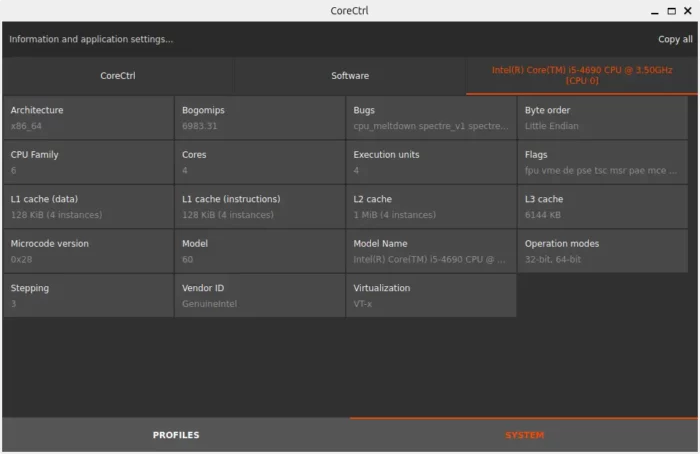Viewport: 700px width, 454px height.
Task: Click the Bugs cpu_meltdown cell
Action: tap(431, 118)
